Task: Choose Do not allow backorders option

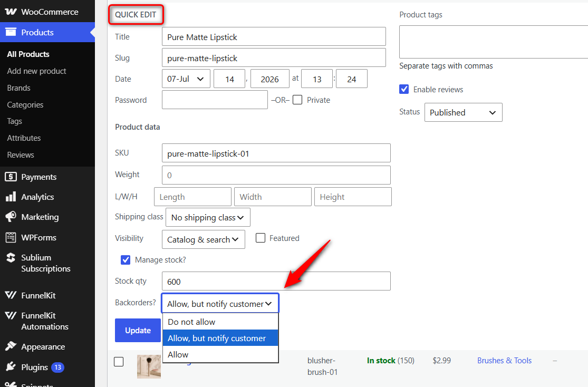Action: point(220,322)
